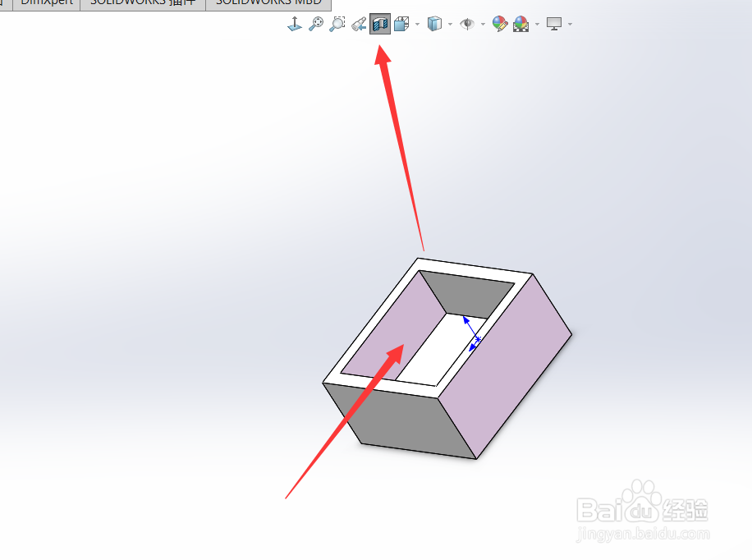Image resolution: width=752 pixels, height=560 pixels.
Task: Click the view orientation triad icon
Action: [x=295, y=24]
